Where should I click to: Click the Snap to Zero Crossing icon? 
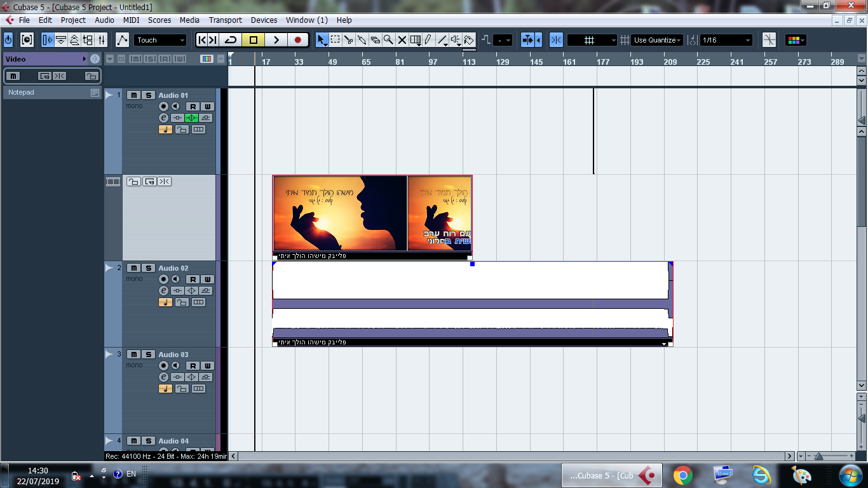pyautogui.click(x=770, y=40)
